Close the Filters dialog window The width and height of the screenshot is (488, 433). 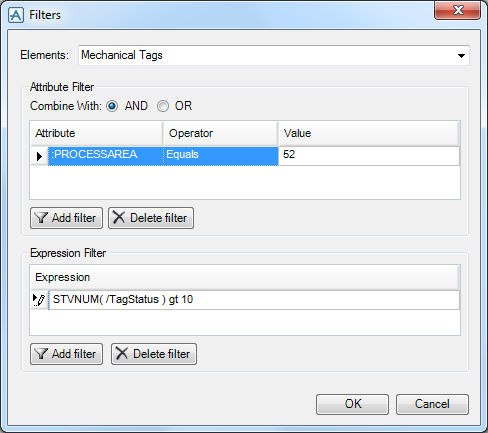point(458,10)
